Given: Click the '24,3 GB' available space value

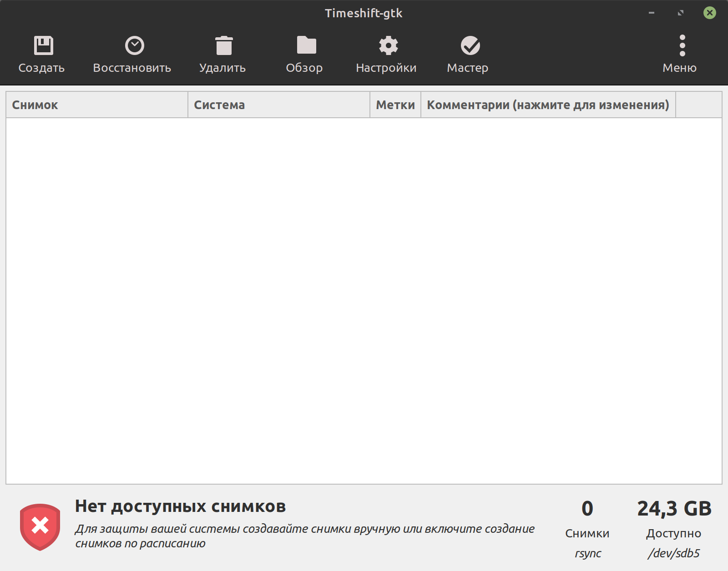Looking at the screenshot, I should coord(674,509).
